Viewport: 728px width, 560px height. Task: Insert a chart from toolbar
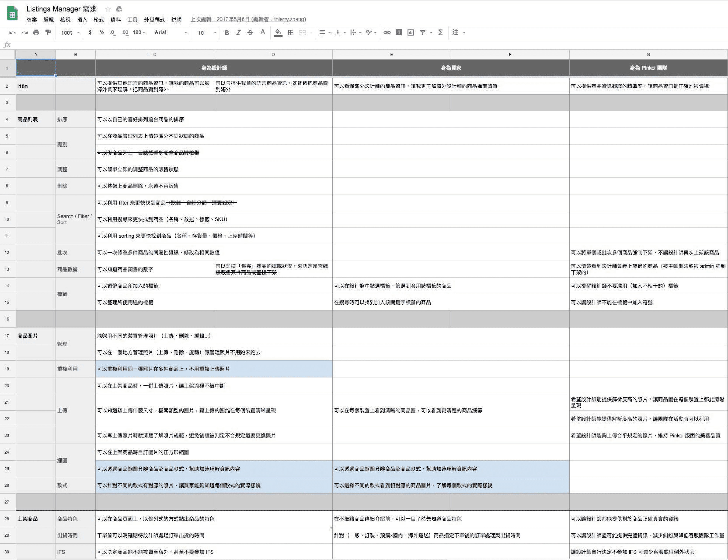point(410,32)
